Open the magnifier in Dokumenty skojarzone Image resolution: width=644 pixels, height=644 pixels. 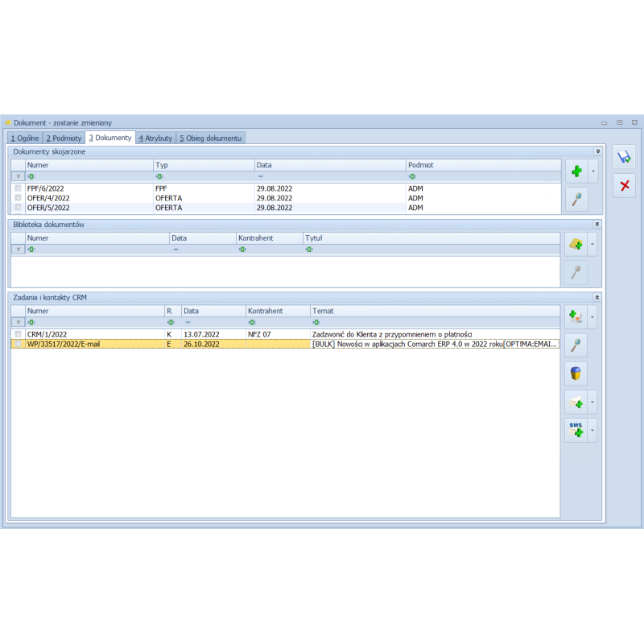(576, 199)
